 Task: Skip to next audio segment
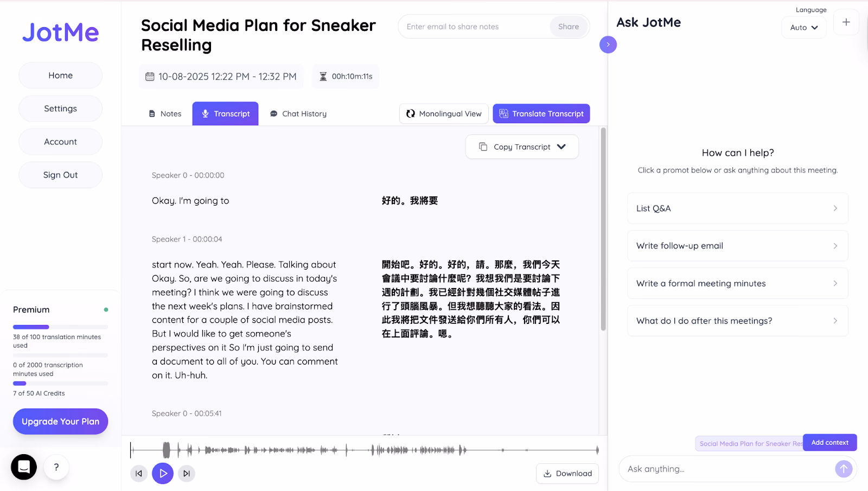[x=187, y=473]
